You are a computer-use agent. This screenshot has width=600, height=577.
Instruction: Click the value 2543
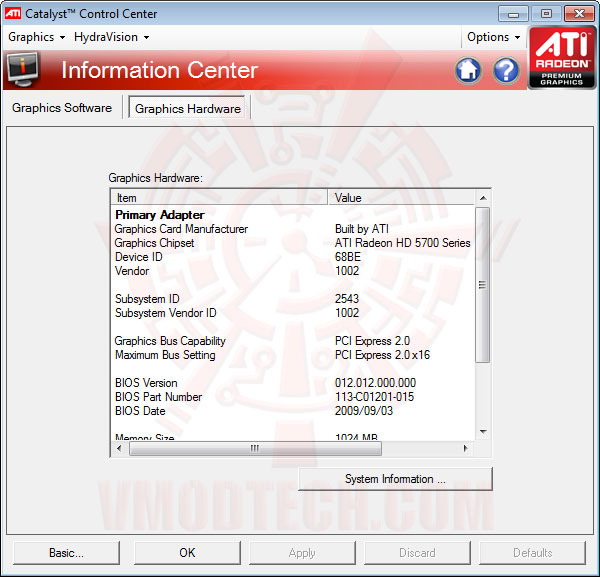pyautogui.click(x=347, y=299)
